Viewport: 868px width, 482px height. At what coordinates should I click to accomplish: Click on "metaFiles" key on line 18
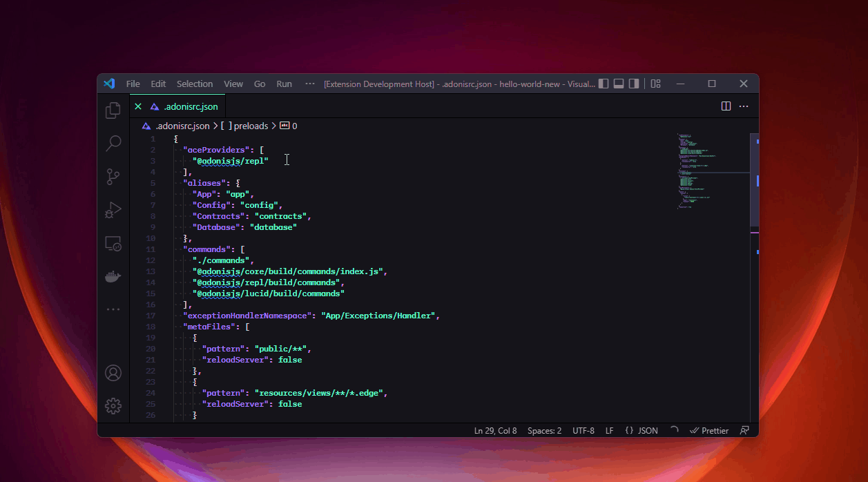(x=209, y=327)
